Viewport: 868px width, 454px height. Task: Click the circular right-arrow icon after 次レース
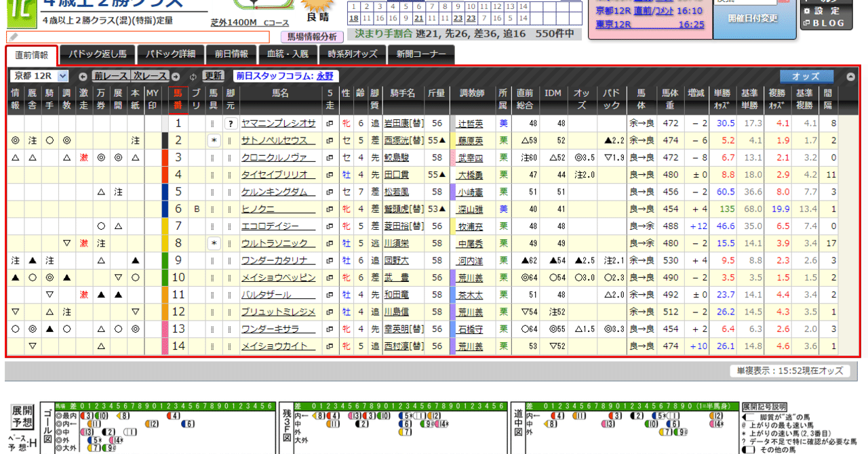pyautogui.click(x=175, y=76)
